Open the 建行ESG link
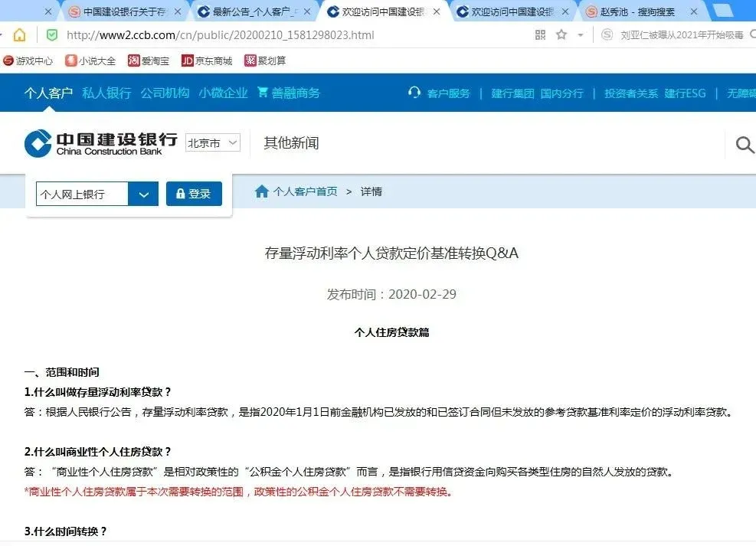This screenshot has width=756, height=546. click(x=685, y=93)
